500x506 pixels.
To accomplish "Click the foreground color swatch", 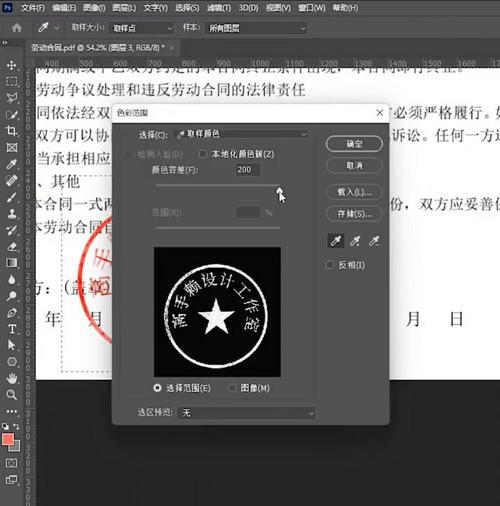I will point(8,440).
